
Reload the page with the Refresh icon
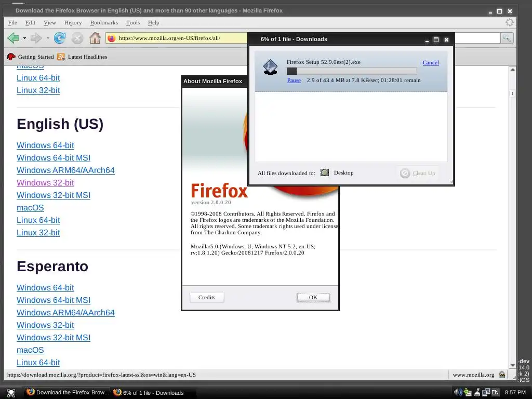coord(60,38)
